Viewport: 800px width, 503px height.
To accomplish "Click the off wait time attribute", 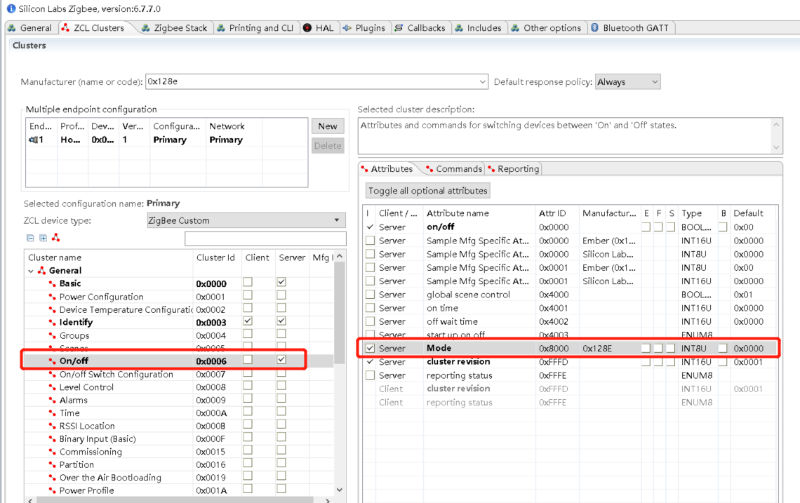I will 452,321.
